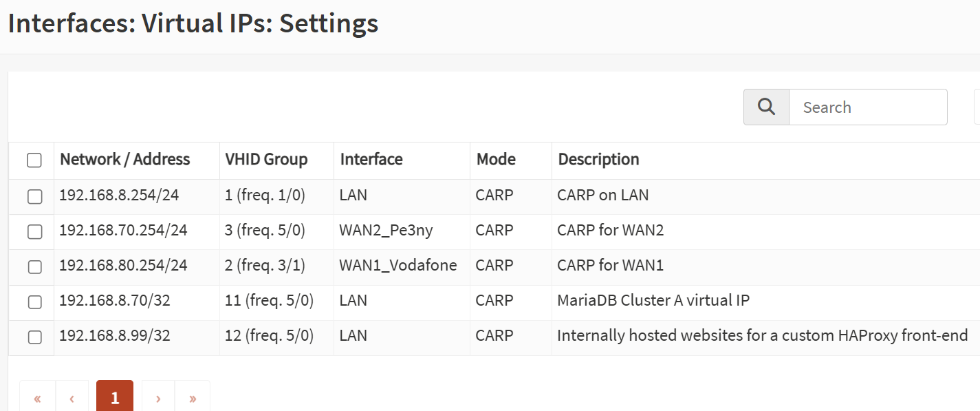The height and width of the screenshot is (411, 980).
Task: Sort by the Description column header
Action: pos(598,160)
